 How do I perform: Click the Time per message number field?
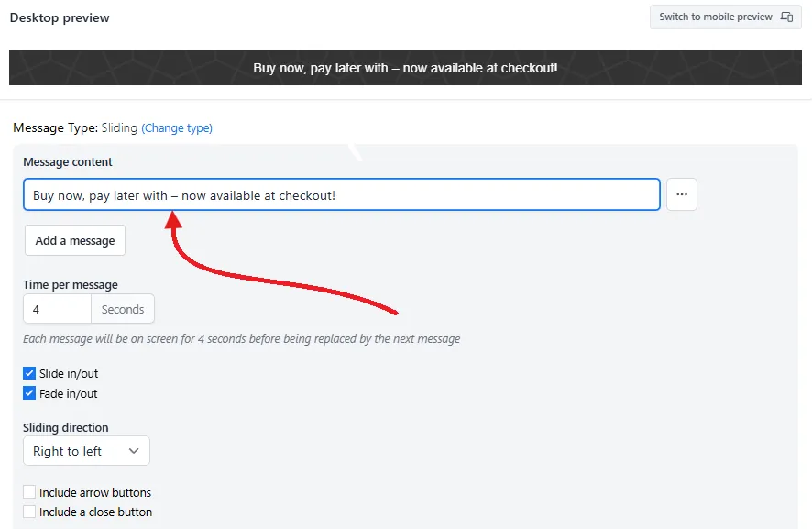coord(57,309)
